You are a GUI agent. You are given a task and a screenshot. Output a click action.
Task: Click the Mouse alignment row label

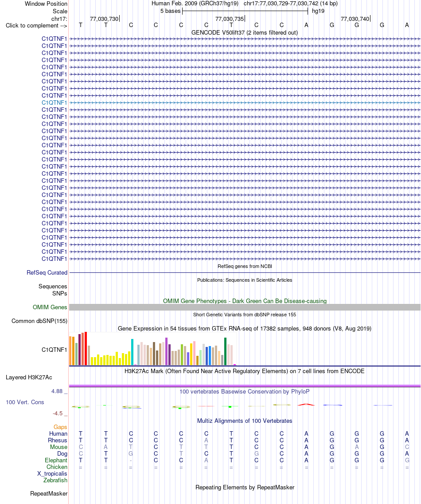58,447
